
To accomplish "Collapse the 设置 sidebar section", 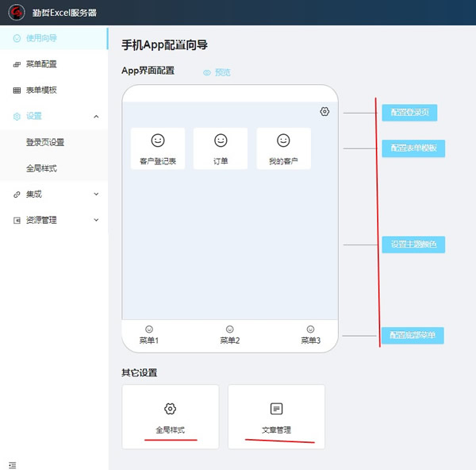I will 96,117.
